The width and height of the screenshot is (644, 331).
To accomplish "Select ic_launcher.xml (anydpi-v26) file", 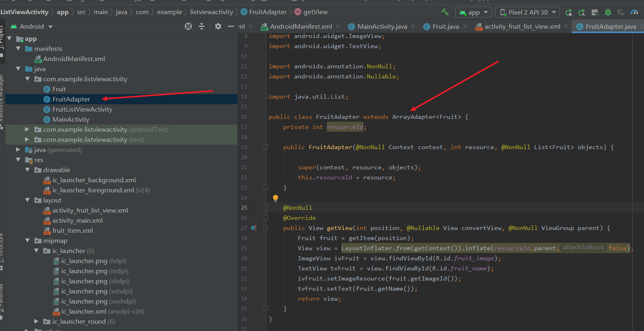I will (x=103, y=312).
